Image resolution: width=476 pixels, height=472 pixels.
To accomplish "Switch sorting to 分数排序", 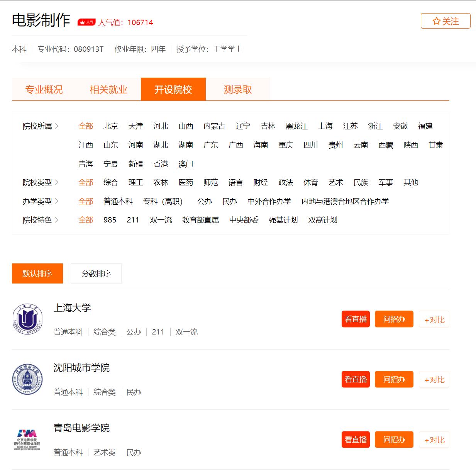I will tap(96, 273).
